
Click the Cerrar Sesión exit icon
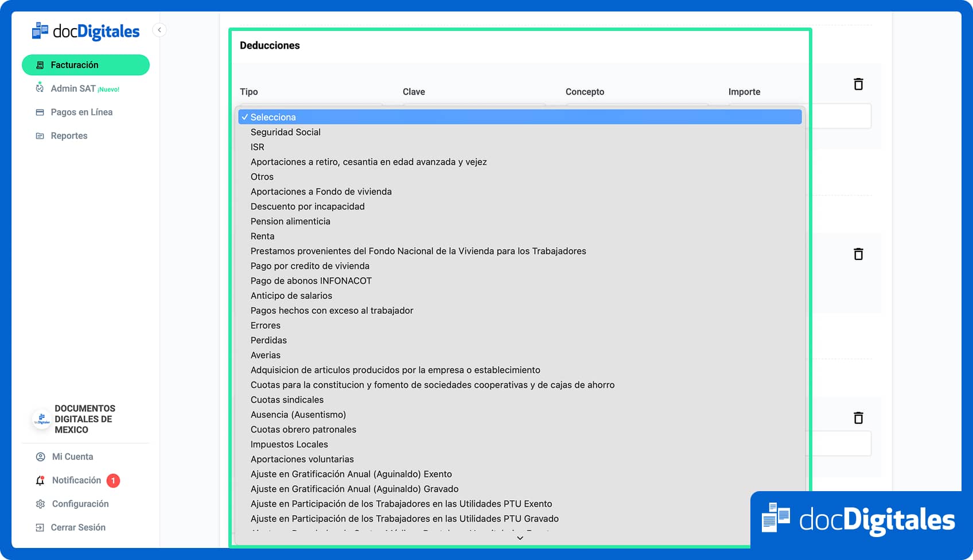coord(40,528)
